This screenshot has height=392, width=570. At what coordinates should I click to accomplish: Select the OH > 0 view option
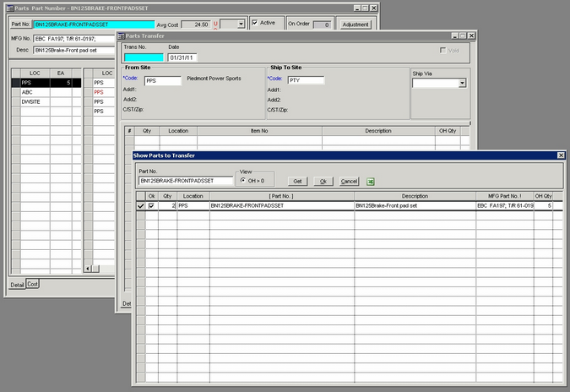tap(244, 180)
